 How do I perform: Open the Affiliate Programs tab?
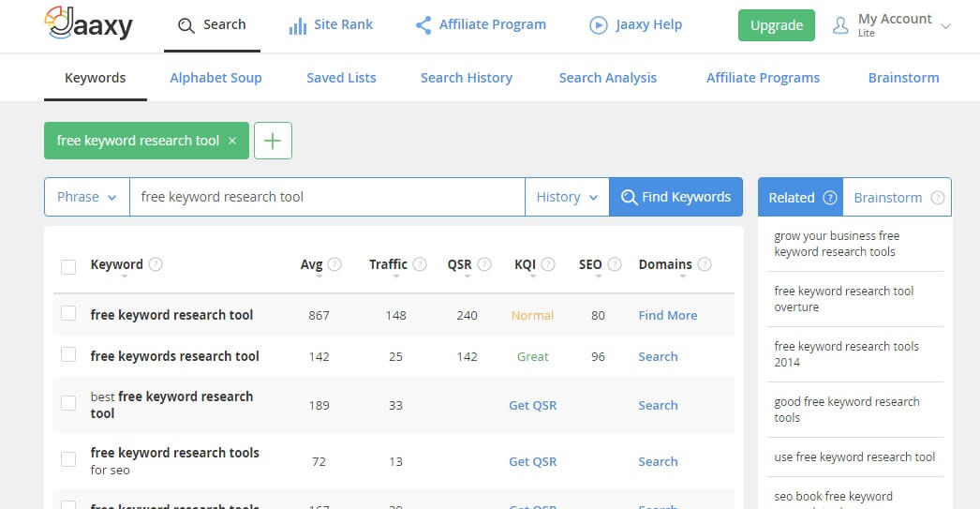[x=763, y=78]
